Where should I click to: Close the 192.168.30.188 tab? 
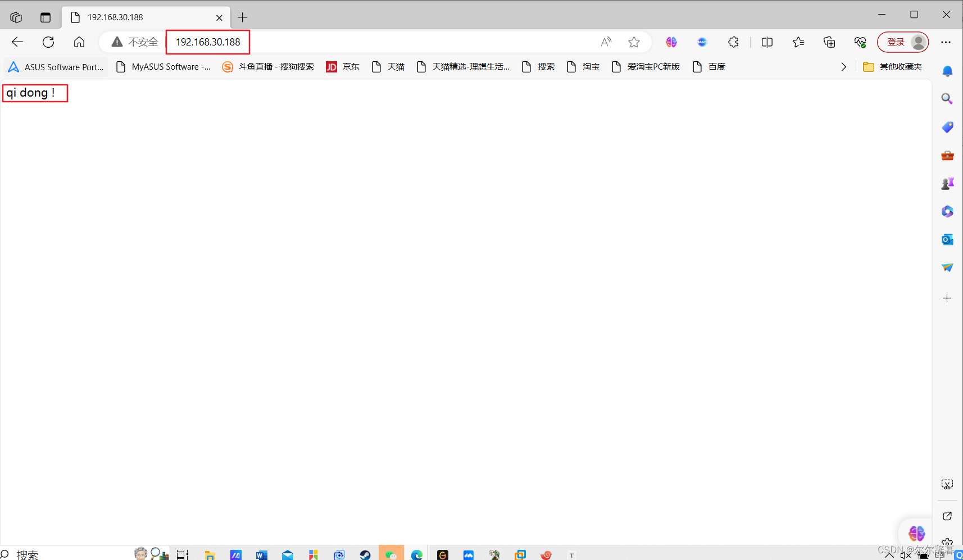click(x=219, y=17)
